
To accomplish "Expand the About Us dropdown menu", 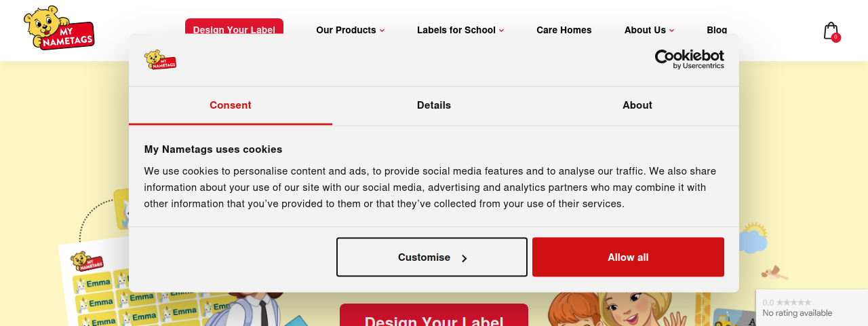I will tap(650, 30).
